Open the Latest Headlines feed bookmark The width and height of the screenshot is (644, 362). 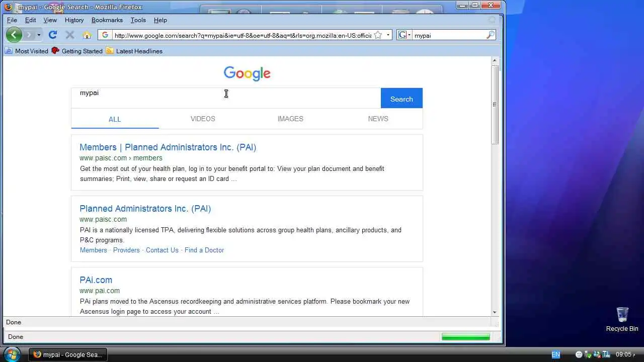[x=134, y=51]
